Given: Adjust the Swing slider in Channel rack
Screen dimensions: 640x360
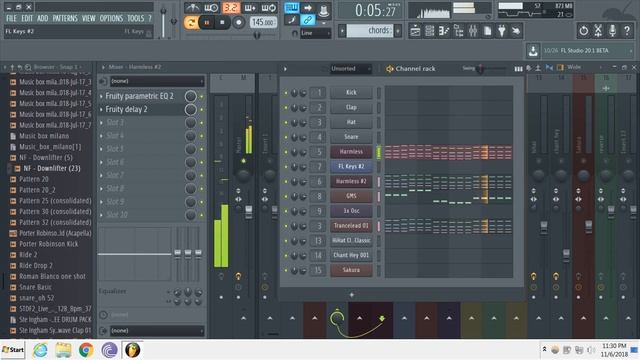Looking at the screenshot, I should (x=480, y=69).
